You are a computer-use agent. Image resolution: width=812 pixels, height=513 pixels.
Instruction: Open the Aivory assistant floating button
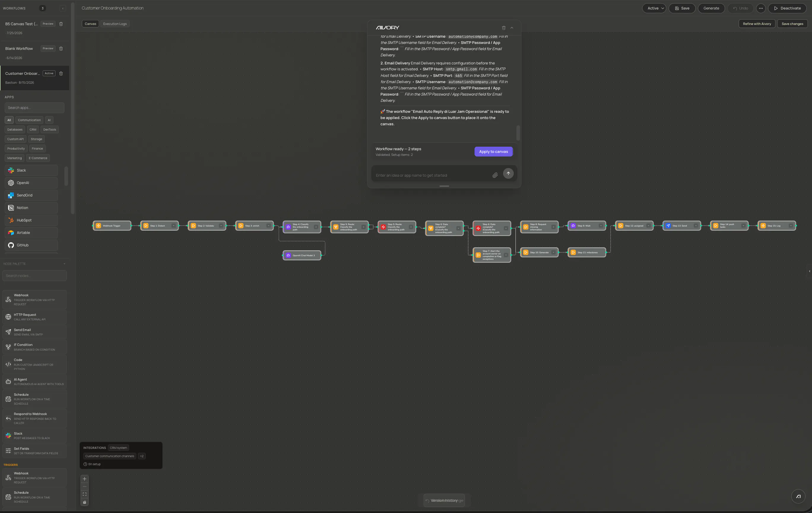798,496
